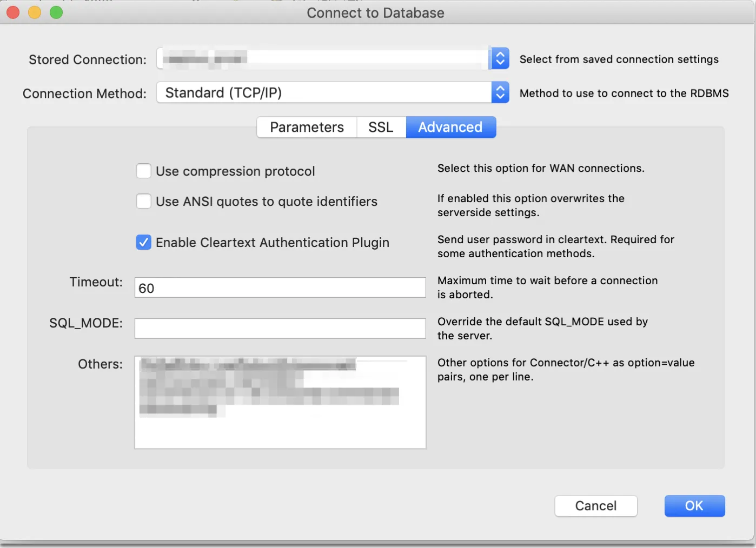Click the green zoom window button
The width and height of the screenshot is (756, 548).
point(56,12)
